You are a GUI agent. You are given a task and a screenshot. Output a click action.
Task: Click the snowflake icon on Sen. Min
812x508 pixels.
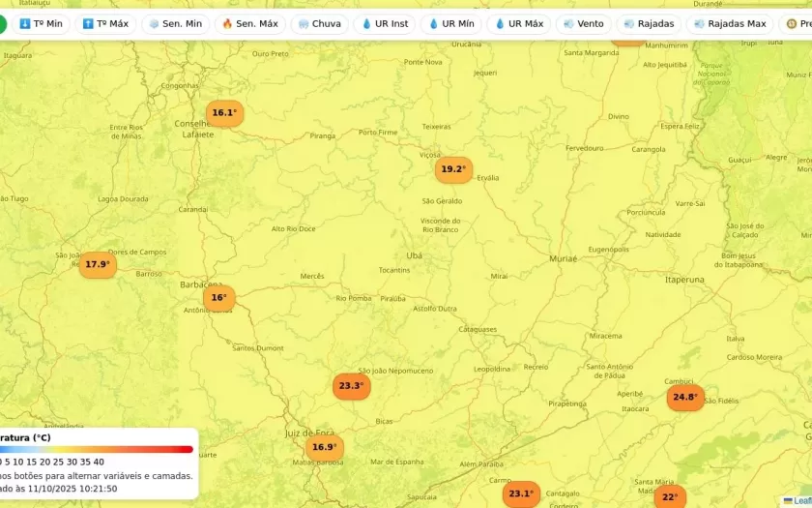click(x=154, y=24)
